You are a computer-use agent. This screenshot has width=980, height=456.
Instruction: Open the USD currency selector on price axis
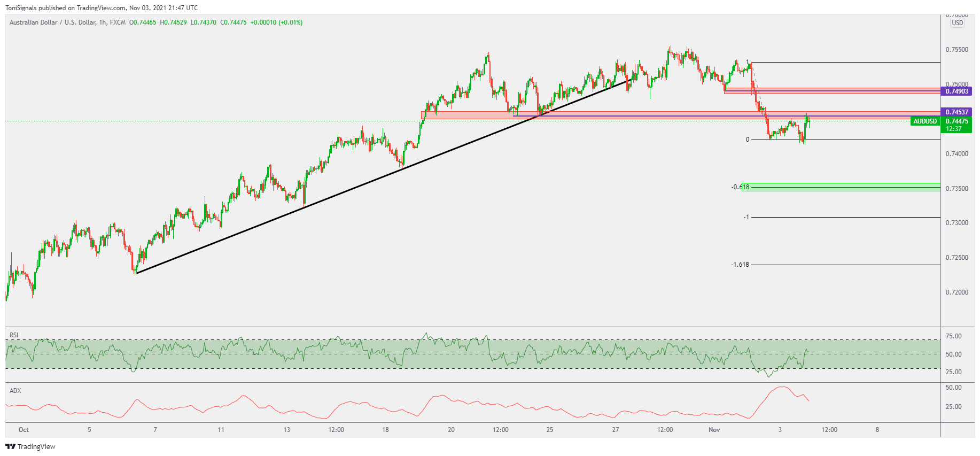[x=957, y=23]
